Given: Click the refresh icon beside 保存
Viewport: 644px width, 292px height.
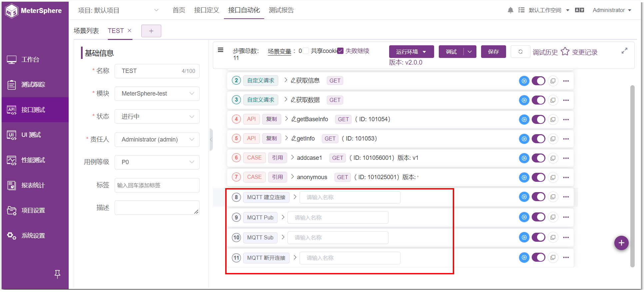Looking at the screenshot, I should click(x=520, y=52).
